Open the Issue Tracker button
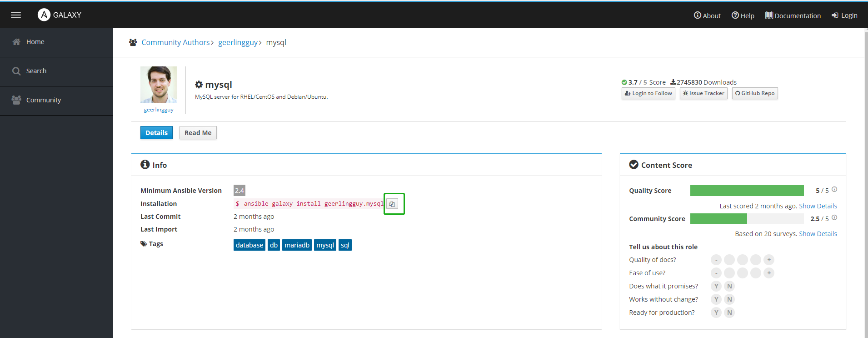868x338 pixels. (703, 93)
